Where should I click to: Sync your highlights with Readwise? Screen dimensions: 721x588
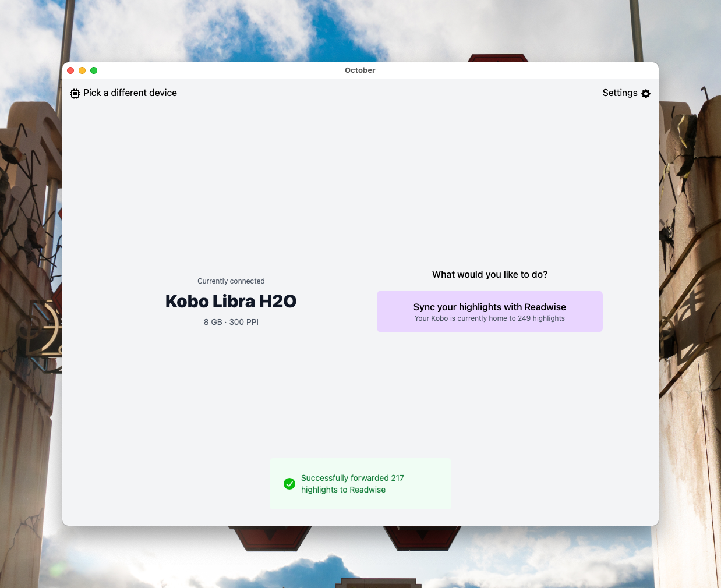click(x=490, y=311)
